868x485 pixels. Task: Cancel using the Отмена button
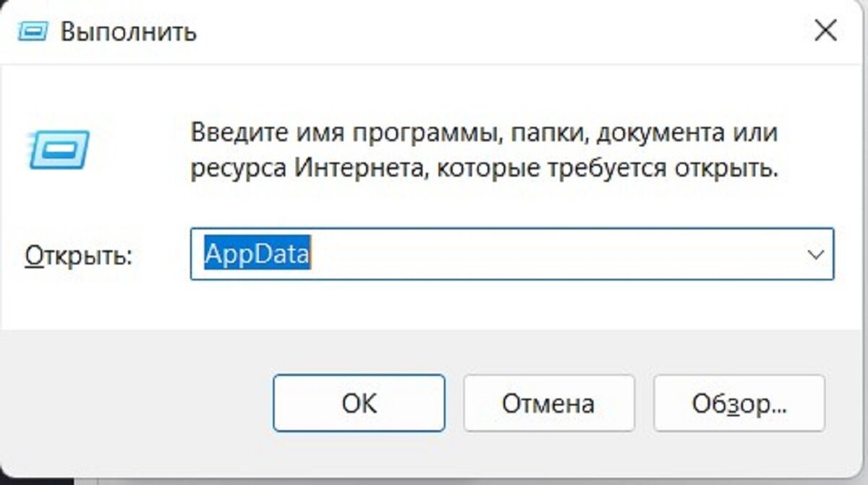click(x=548, y=402)
